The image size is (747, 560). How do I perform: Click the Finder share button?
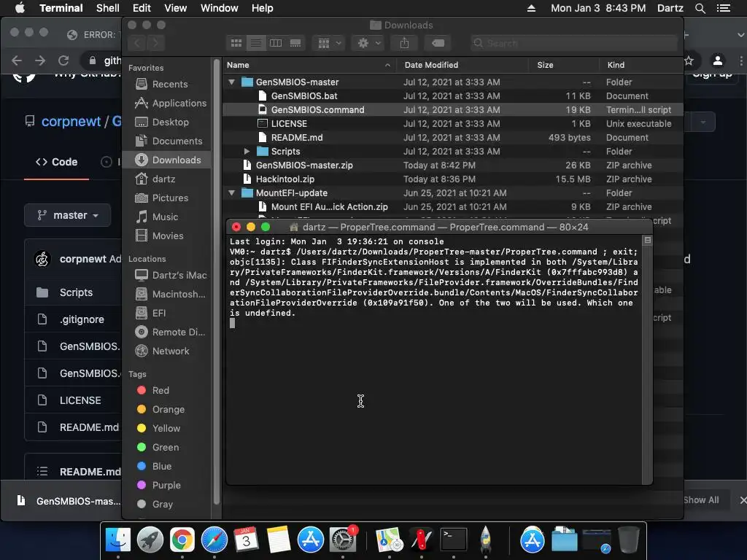tap(404, 43)
